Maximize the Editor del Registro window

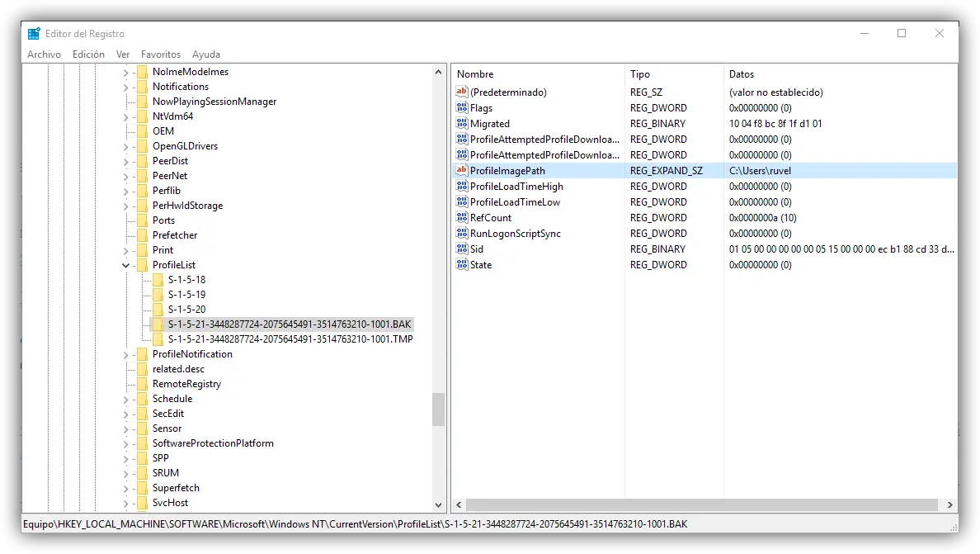[x=902, y=33]
